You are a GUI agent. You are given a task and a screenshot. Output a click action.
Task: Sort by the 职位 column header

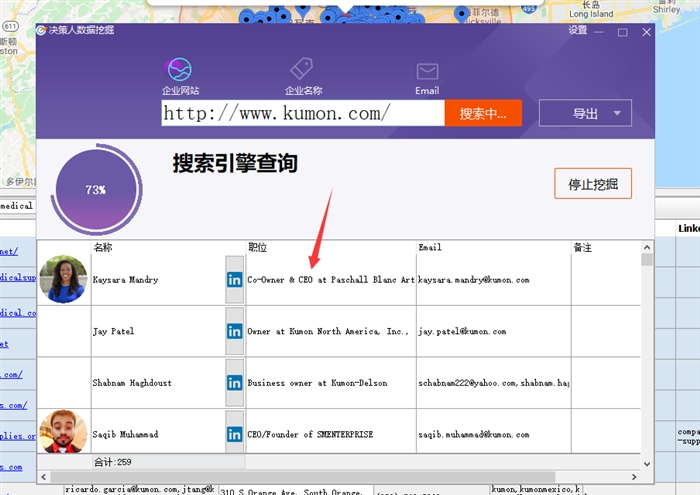pos(330,247)
